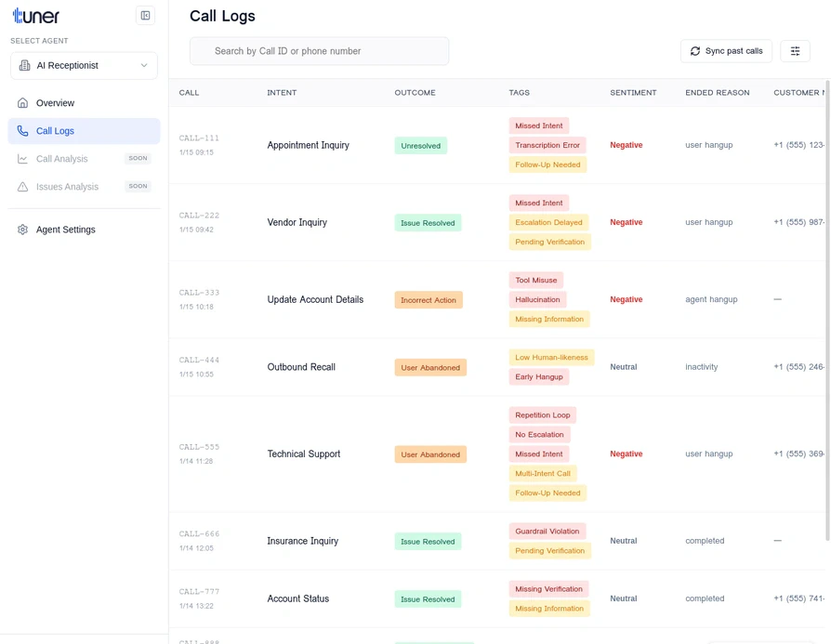Open call CALL-444 entry

(x=199, y=360)
